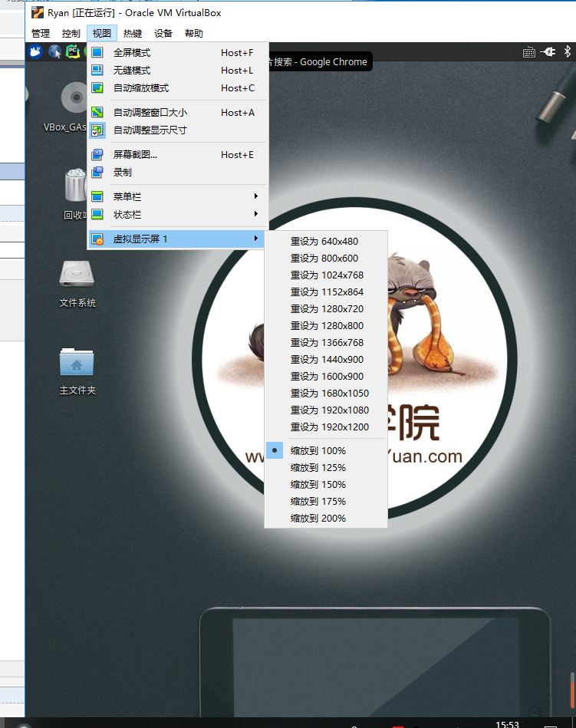This screenshot has width=576, height=728.
Task: Choose 全屏模式 Host+F entry
Action: [x=178, y=52]
